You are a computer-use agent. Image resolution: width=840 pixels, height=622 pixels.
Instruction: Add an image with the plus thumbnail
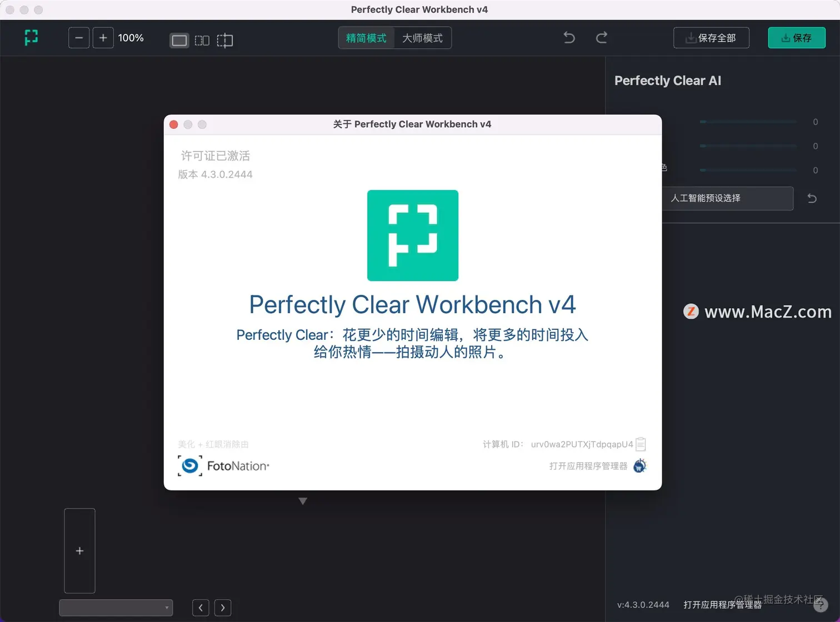(x=79, y=551)
